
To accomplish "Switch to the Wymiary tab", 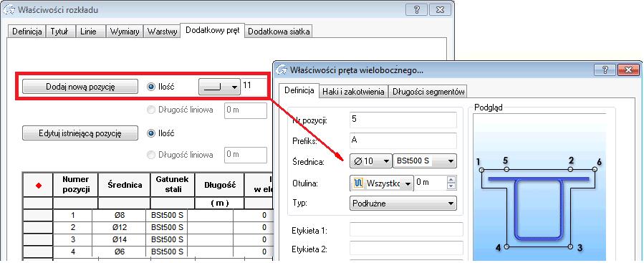I will click(125, 32).
